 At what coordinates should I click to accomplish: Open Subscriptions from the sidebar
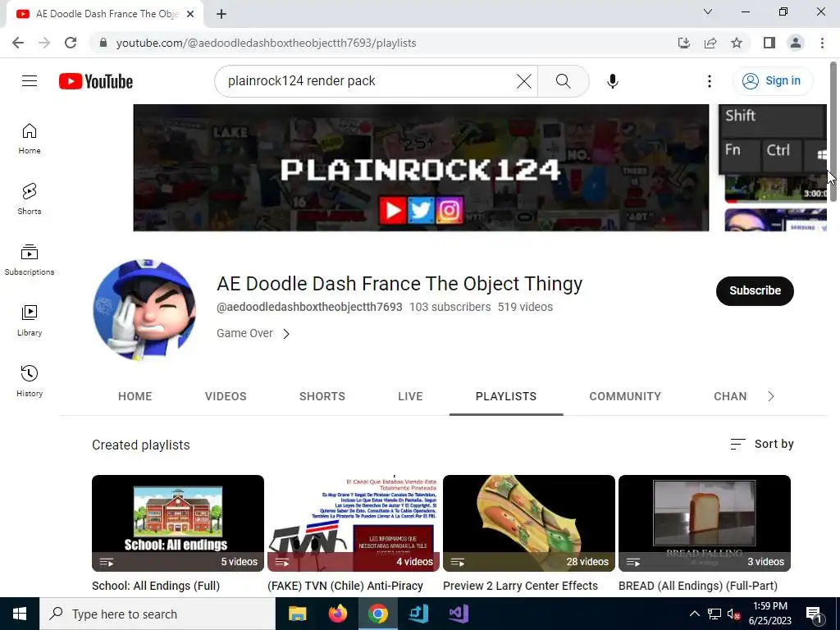30,260
